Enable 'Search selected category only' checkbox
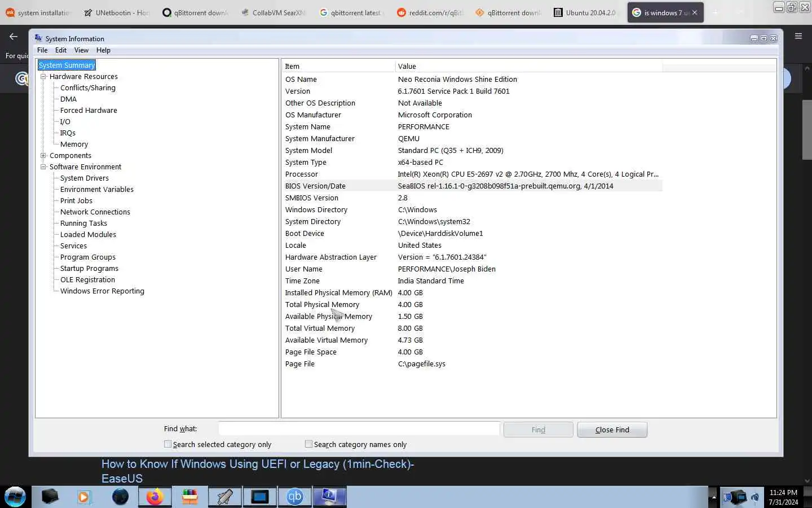This screenshot has width=812, height=508. click(167, 444)
